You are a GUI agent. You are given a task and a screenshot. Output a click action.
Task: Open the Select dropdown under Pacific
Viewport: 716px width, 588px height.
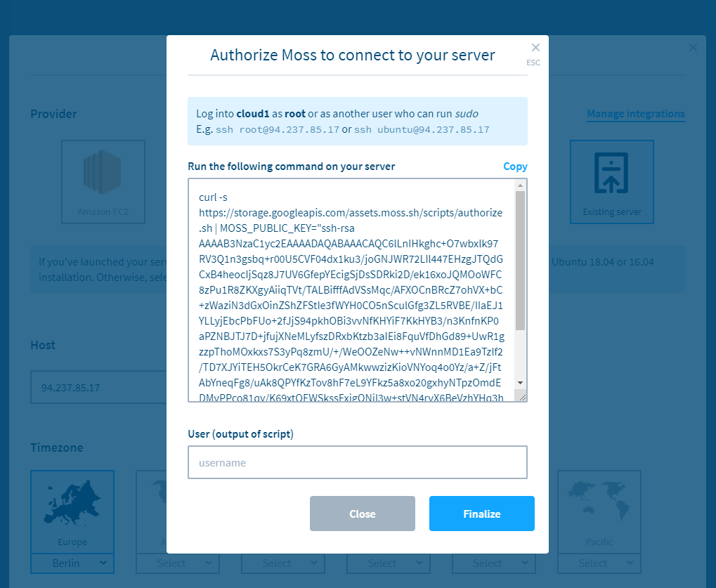coord(599,563)
